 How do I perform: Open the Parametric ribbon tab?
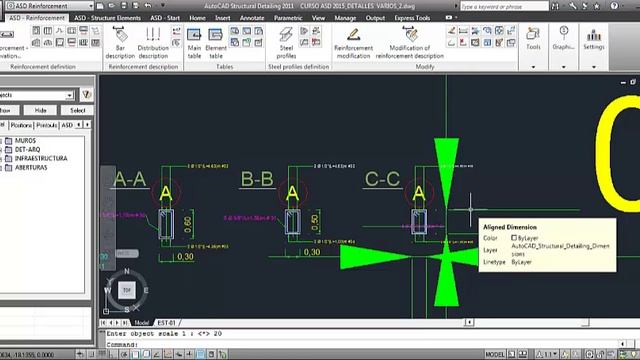pyautogui.click(x=288, y=18)
